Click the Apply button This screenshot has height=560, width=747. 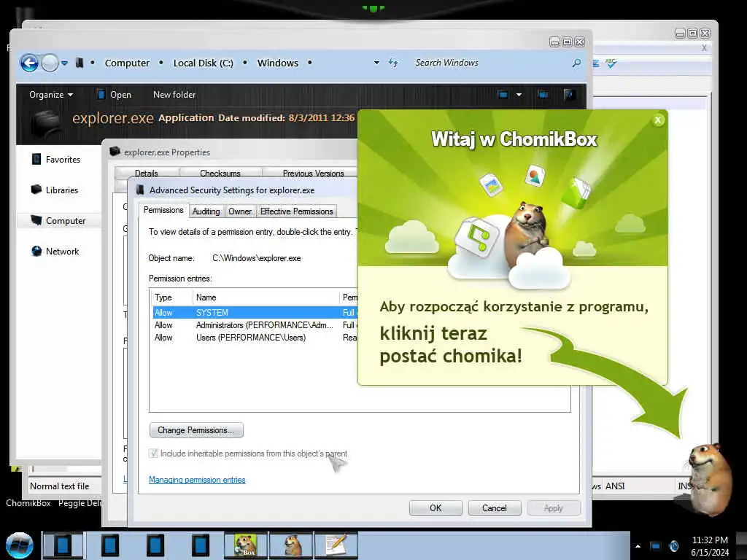point(554,508)
